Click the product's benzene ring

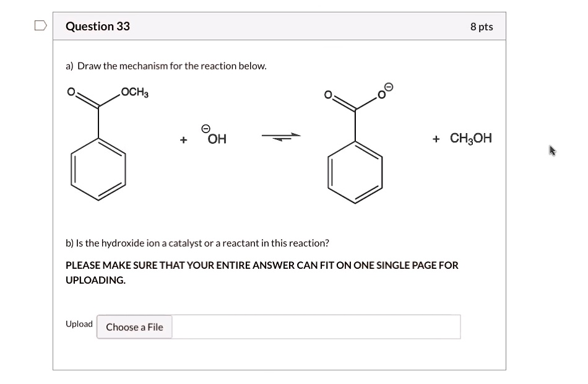pos(355,172)
